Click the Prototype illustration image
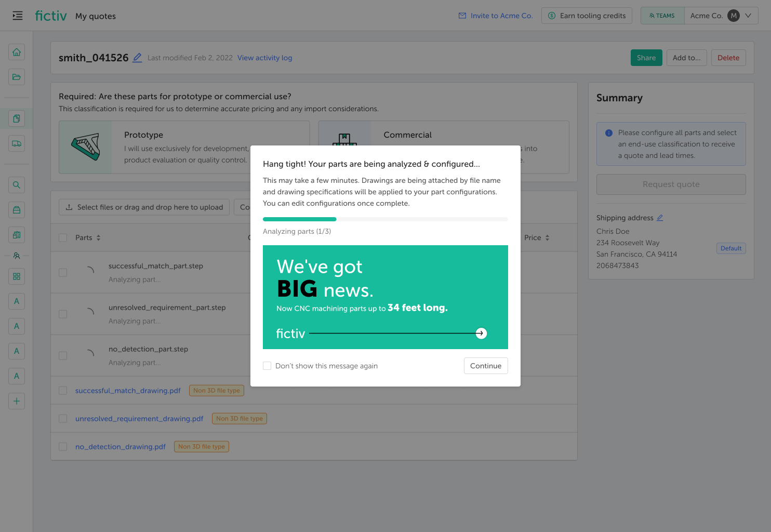The width and height of the screenshot is (771, 532). click(x=86, y=147)
